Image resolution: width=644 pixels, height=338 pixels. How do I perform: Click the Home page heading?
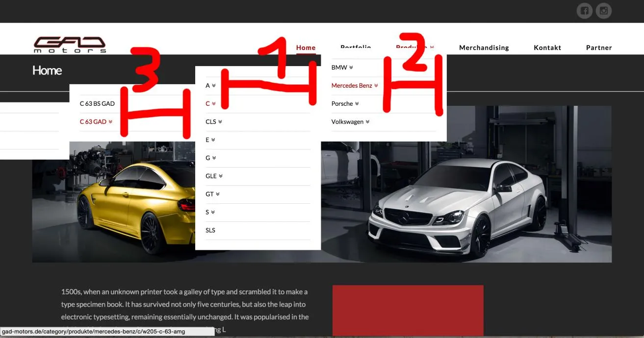(x=47, y=71)
